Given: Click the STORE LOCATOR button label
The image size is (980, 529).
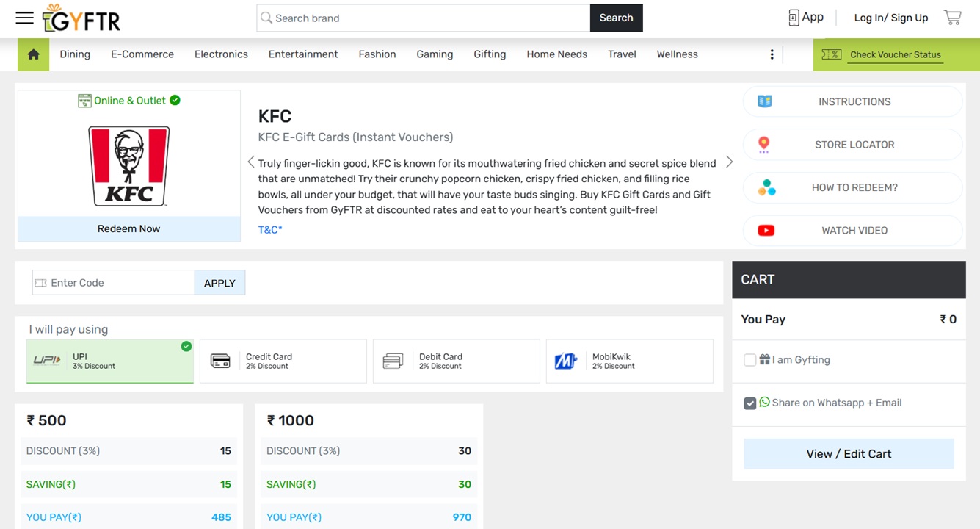Looking at the screenshot, I should coord(854,145).
